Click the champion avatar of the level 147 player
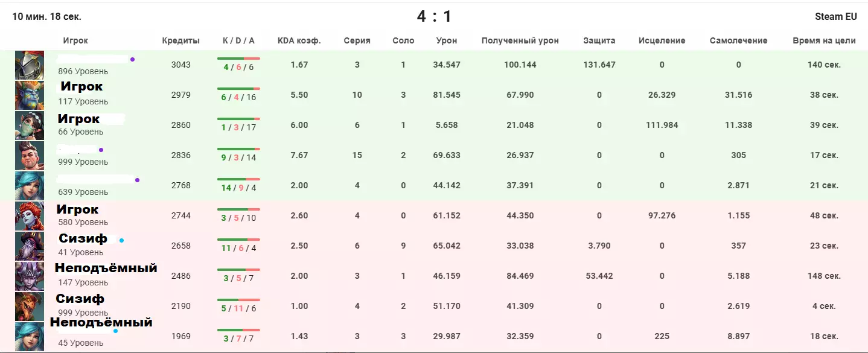 tap(30, 276)
